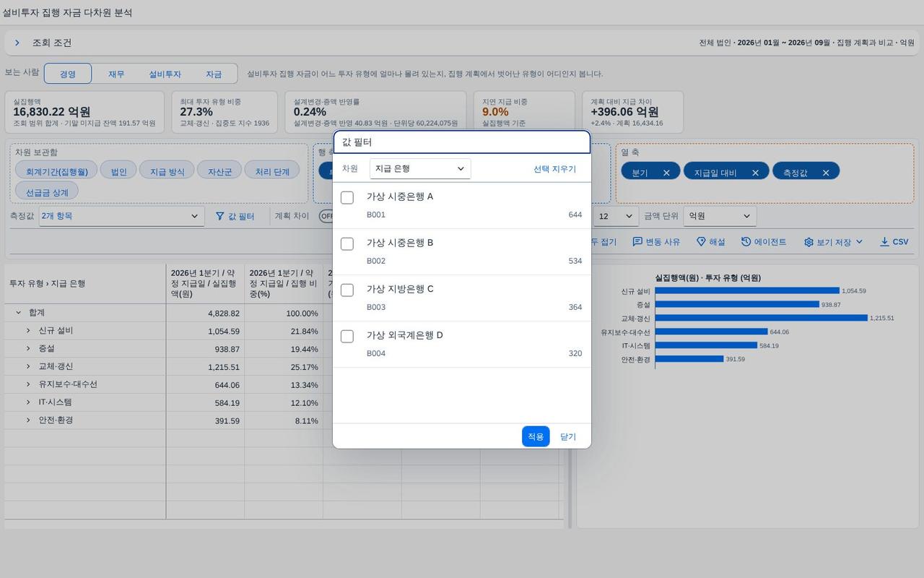Viewport: 924px width, 578px height.
Task: Toggle the 계획 차이 OFF switch
Action: click(326, 216)
